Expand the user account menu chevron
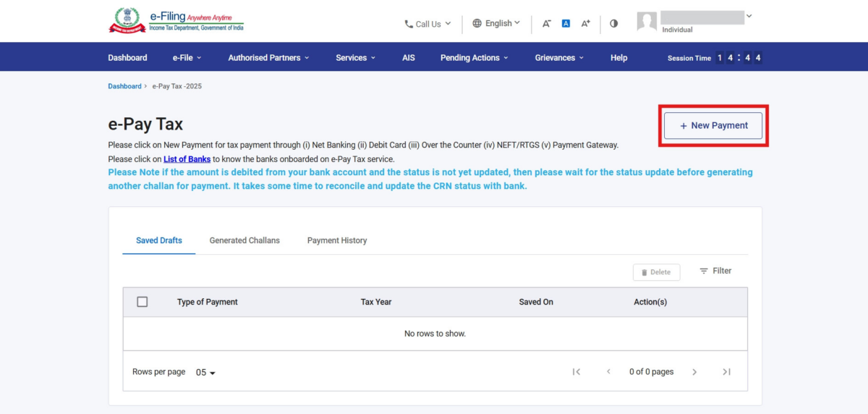Image resolution: width=868 pixels, height=414 pixels. (749, 16)
